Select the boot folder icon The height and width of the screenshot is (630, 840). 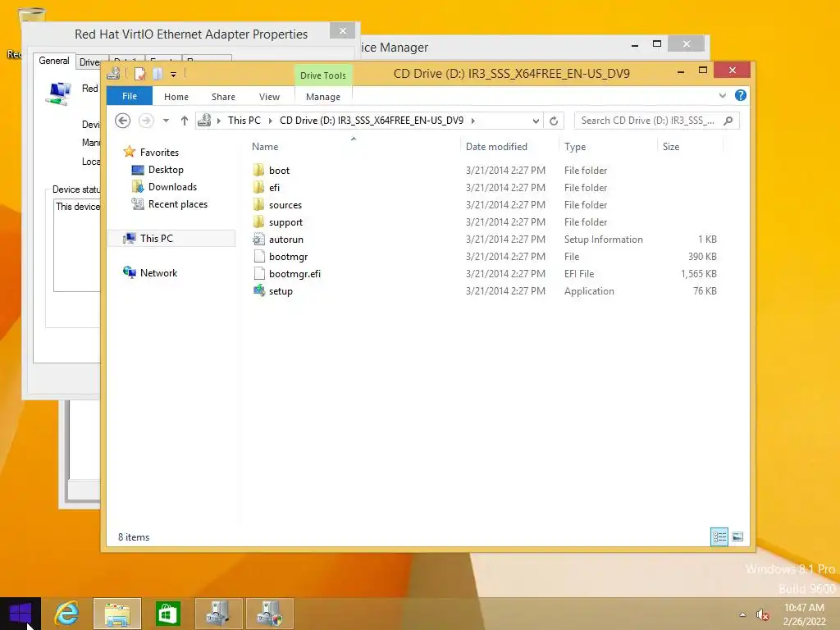(258, 171)
